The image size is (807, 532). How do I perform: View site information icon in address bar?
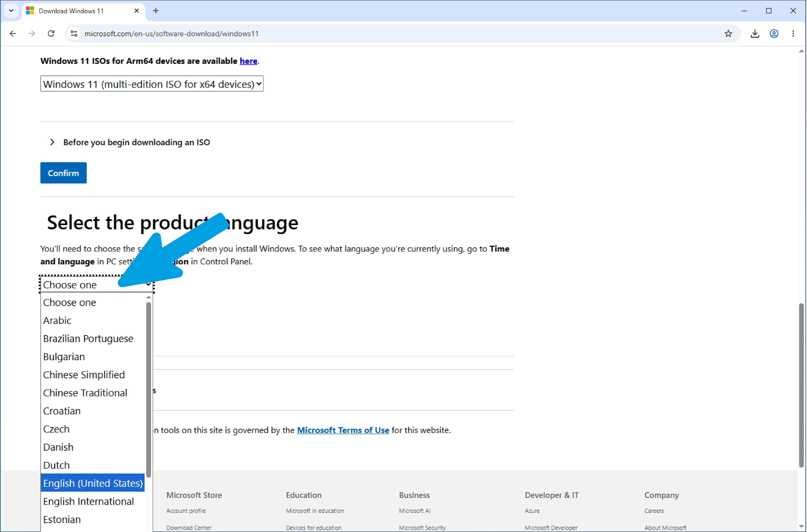[x=74, y=34]
